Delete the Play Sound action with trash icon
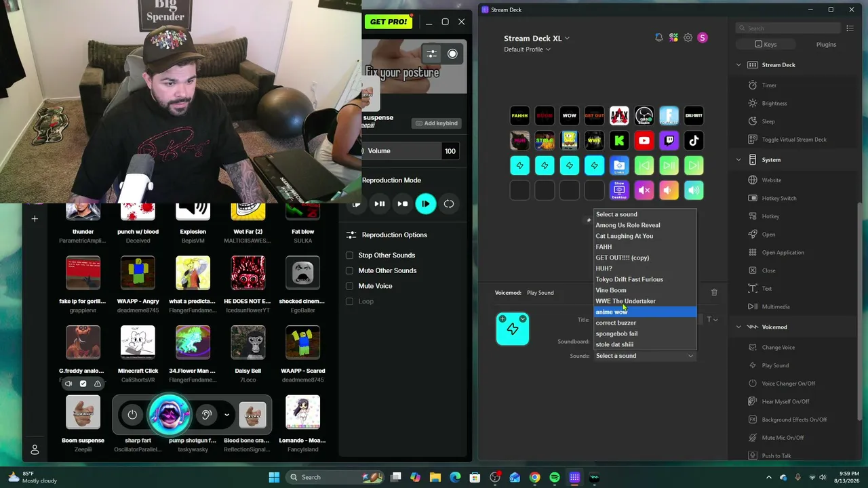The width and height of the screenshot is (868, 488). coord(714,292)
